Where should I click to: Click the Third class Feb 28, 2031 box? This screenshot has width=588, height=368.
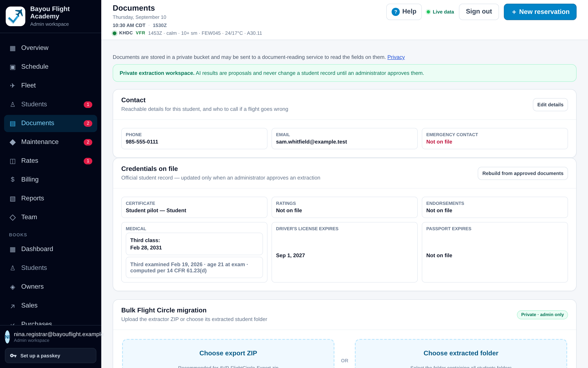[194, 244]
